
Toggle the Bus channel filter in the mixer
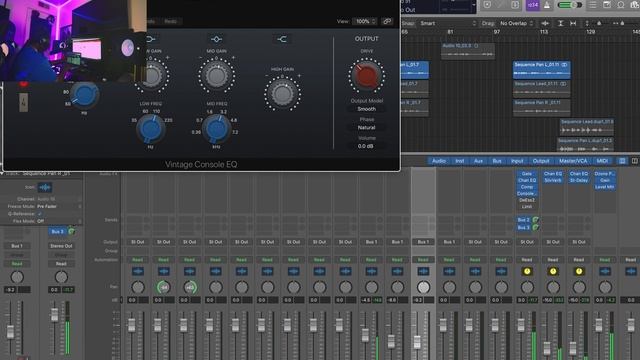(x=497, y=161)
